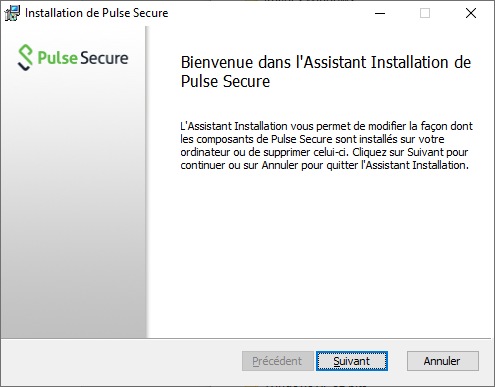Click the description paragraph beginning "L'Assistant Installation vous permet"
This screenshot has width=495, height=387.
326,146
